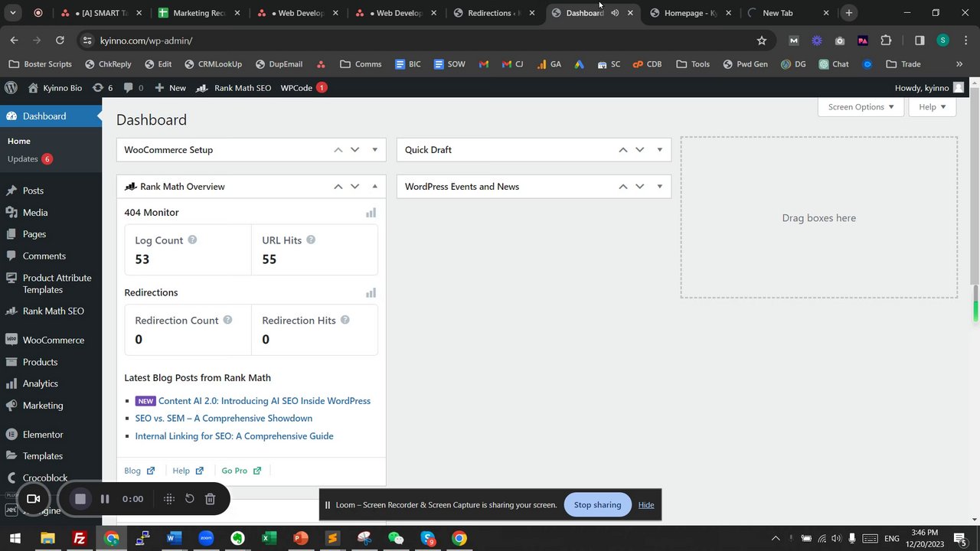Delete the Loom recording
Image resolution: width=980 pixels, height=551 pixels.
coord(210,499)
